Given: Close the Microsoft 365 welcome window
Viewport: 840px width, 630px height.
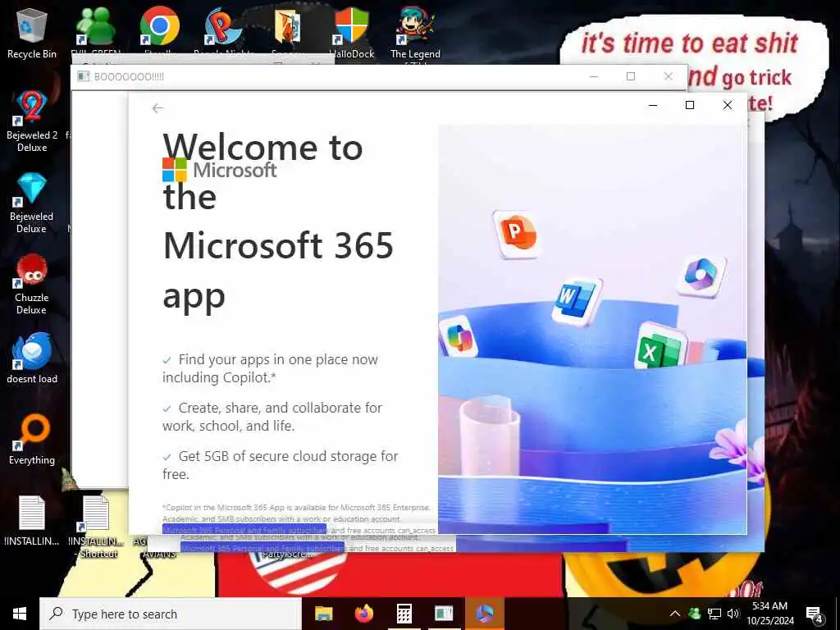Looking at the screenshot, I should click(x=727, y=106).
